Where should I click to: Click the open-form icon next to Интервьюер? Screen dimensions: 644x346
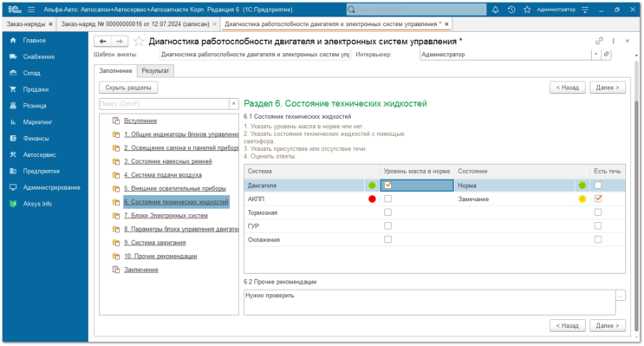(606, 55)
